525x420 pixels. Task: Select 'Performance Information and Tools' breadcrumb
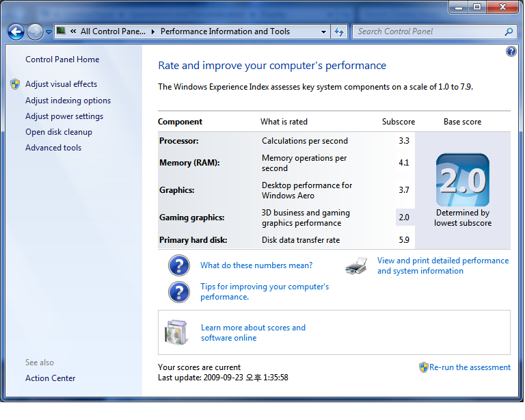pos(225,31)
